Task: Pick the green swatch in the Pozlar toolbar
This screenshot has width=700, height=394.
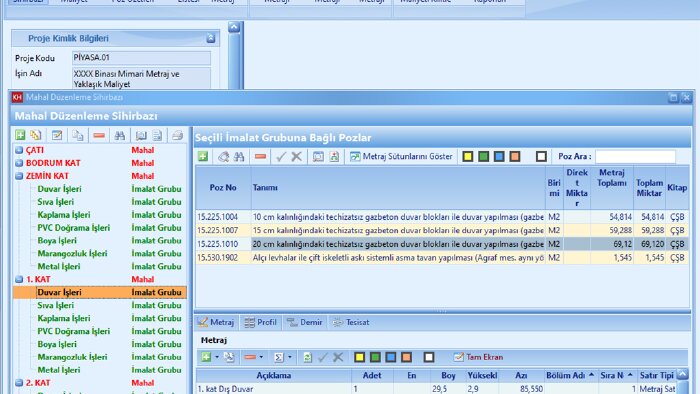Action: click(483, 157)
